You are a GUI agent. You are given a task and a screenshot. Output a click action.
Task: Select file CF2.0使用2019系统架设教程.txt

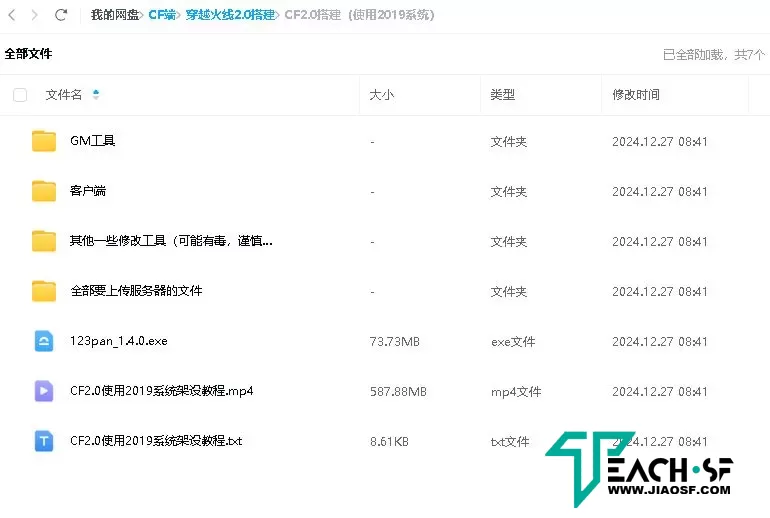pyautogui.click(x=156, y=441)
